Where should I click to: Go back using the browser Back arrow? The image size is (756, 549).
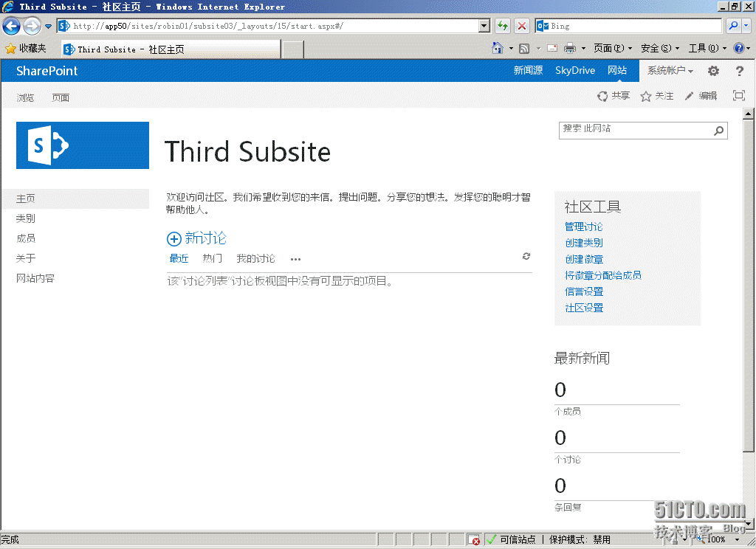click(x=12, y=26)
